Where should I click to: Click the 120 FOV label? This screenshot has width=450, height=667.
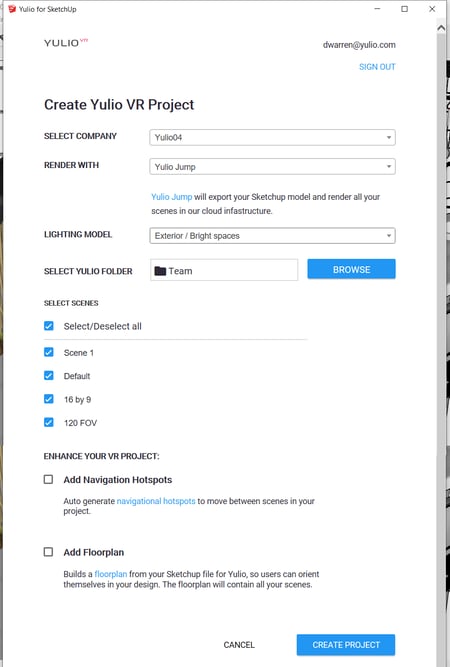tap(80, 423)
